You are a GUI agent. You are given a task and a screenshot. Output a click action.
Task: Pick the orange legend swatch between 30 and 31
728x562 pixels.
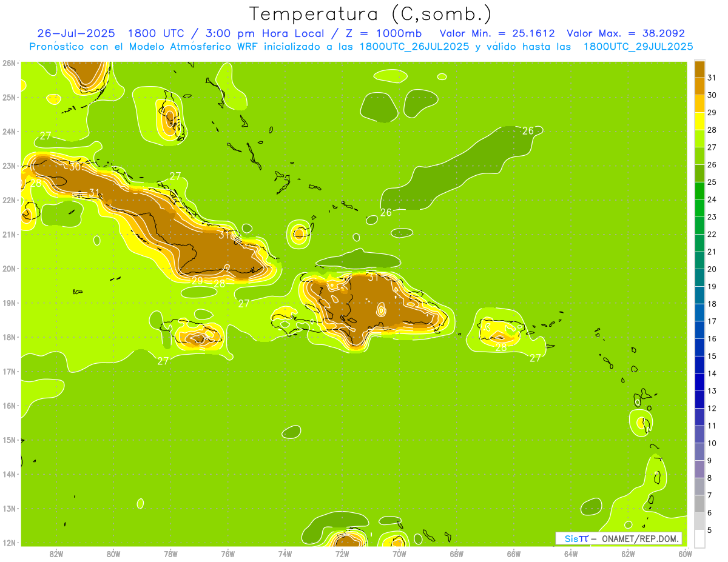coord(699,86)
